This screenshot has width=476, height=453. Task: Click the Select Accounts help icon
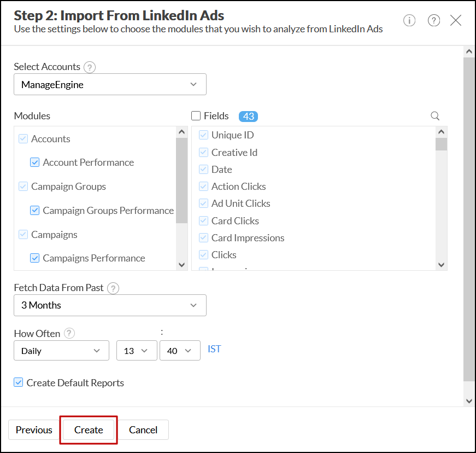click(x=90, y=67)
